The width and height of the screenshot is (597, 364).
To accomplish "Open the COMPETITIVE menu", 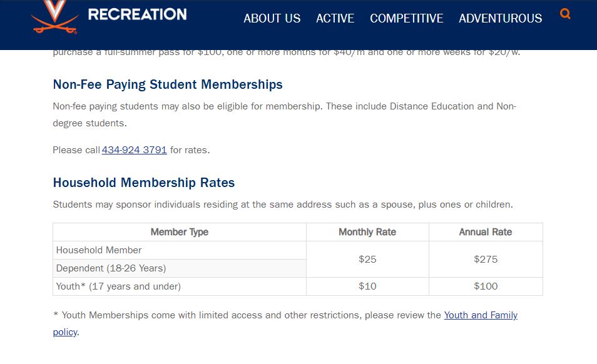I will click(x=406, y=18).
